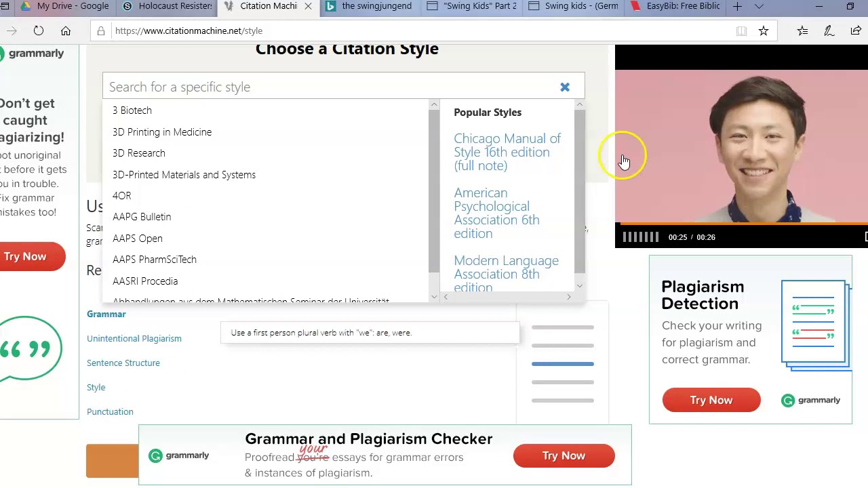
Task: Click the share page icon
Action: pos(856,30)
